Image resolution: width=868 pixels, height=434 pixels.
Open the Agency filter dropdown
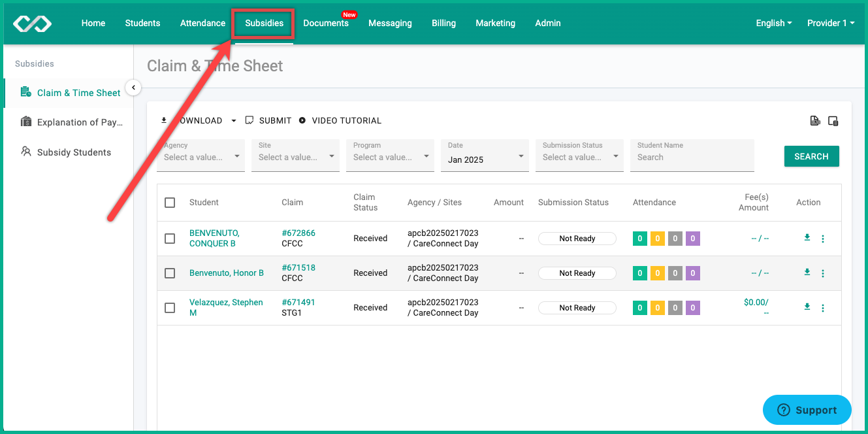[x=201, y=156]
